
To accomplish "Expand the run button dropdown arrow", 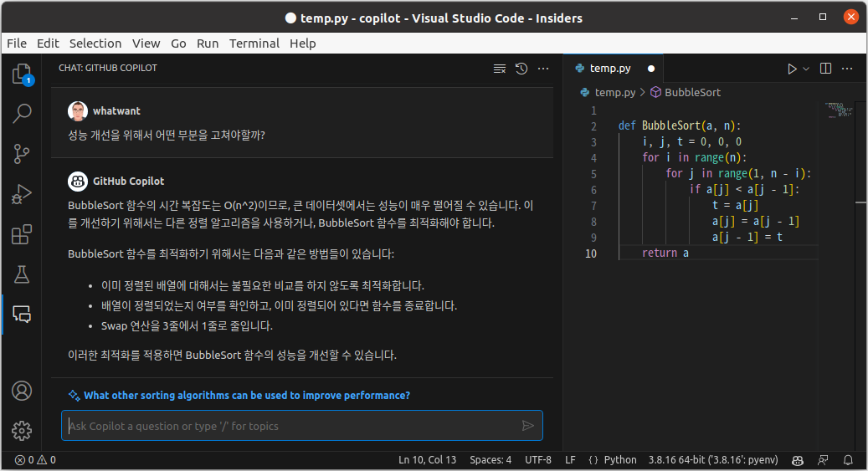I will [806, 69].
